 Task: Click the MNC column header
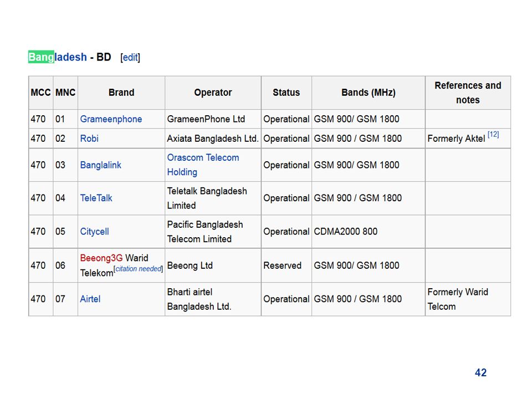[x=65, y=93]
